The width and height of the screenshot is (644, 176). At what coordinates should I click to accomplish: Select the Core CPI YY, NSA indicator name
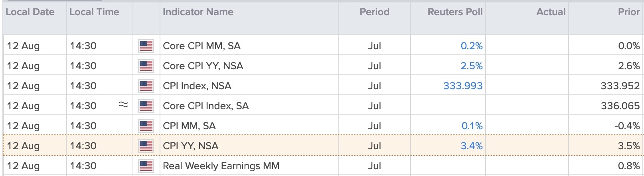[203, 66]
